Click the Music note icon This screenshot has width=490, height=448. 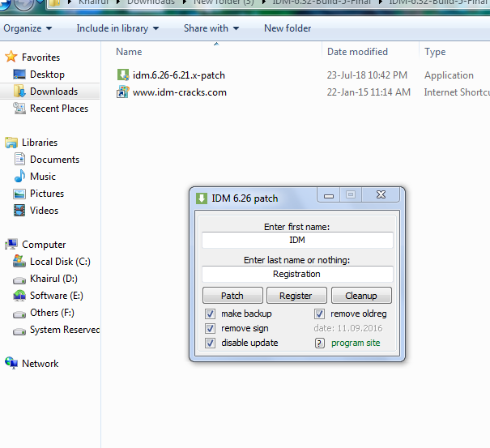(19, 177)
